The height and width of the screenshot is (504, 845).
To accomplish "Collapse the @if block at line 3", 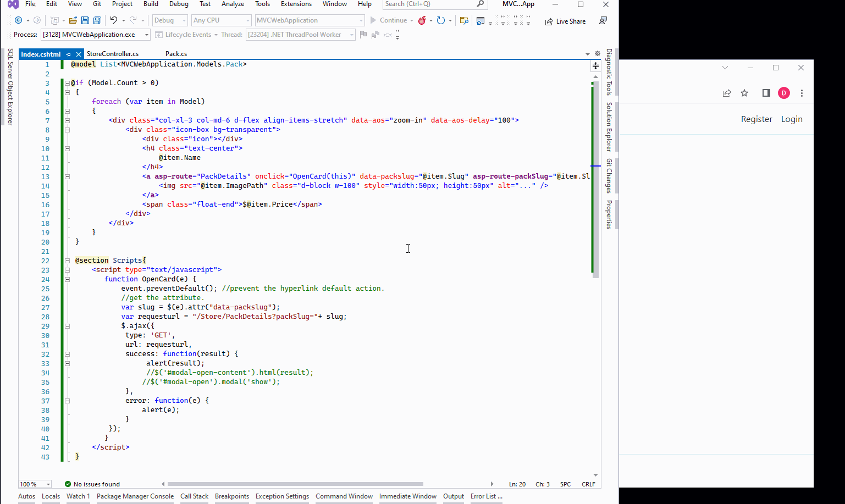I will point(67,83).
